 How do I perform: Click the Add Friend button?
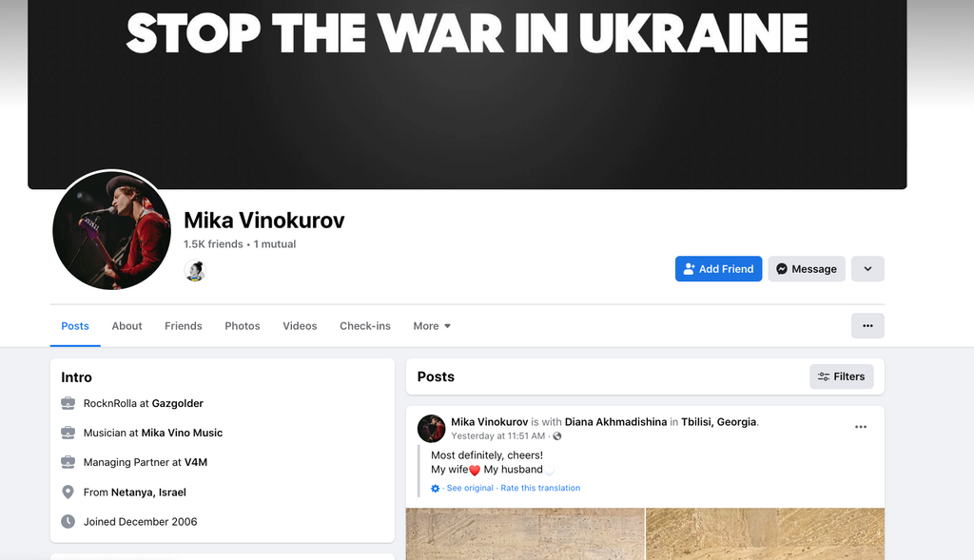718,269
